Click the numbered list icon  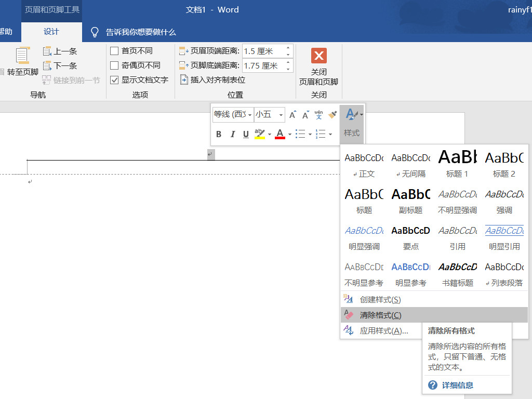point(321,134)
